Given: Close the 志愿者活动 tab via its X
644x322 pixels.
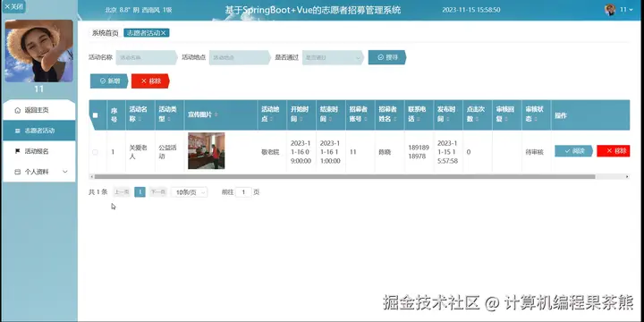Looking at the screenshot, I should pyautogui.click(x=163, y=33).
